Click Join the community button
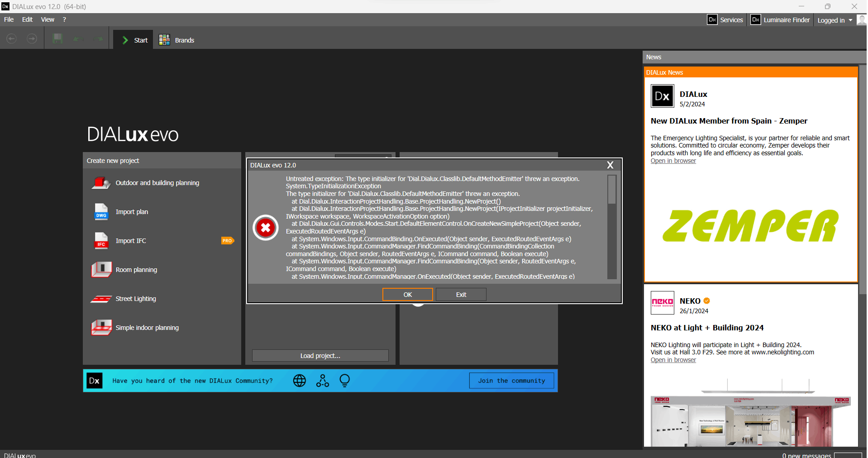The height and width of the screenshot is (458, 868). [511, 381]
